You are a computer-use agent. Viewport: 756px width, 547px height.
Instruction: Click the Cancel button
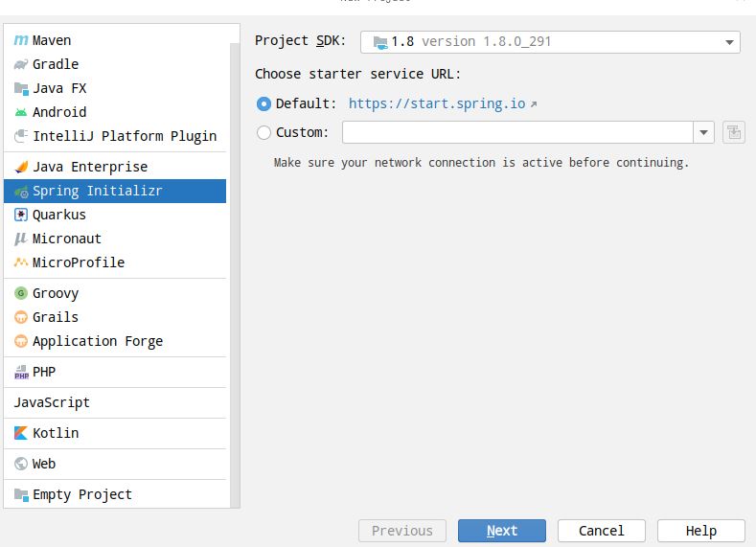tap(601, 531)
